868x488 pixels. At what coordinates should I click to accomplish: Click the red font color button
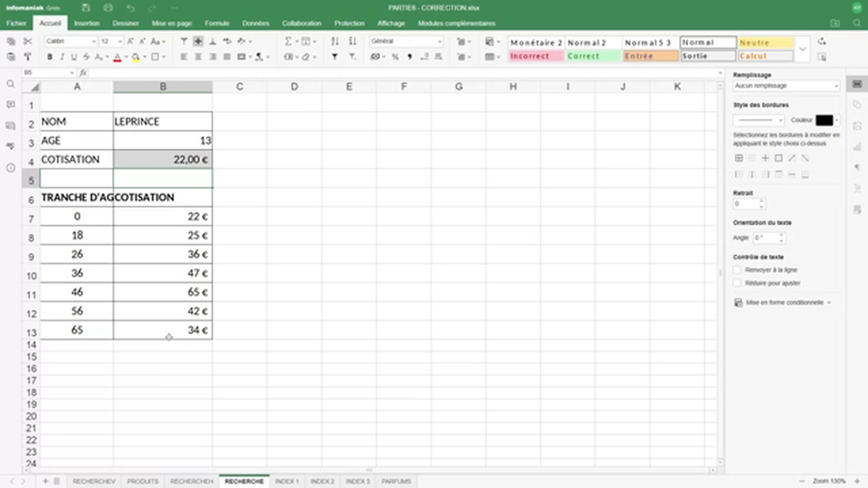click(117, 57)
